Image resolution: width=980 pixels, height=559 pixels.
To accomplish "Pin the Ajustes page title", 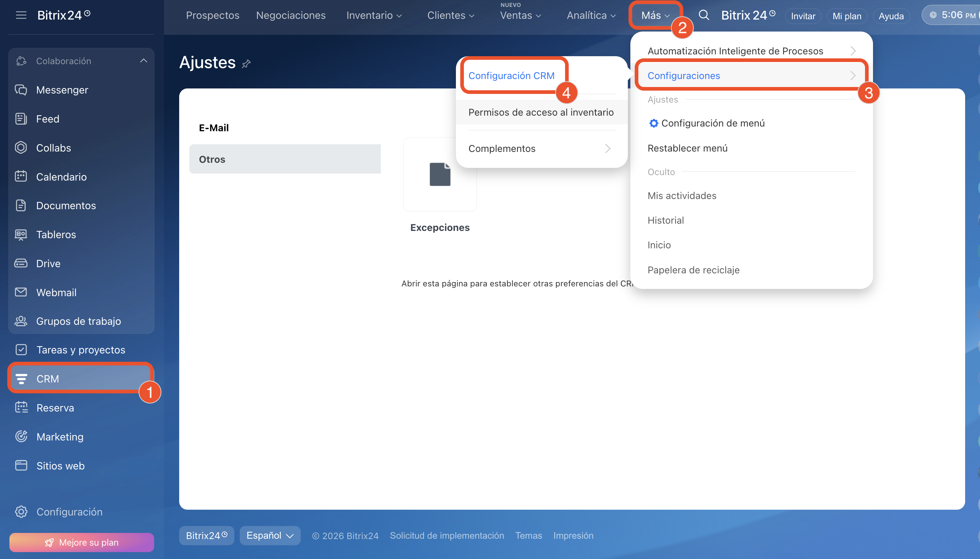I will coord(246,63).
